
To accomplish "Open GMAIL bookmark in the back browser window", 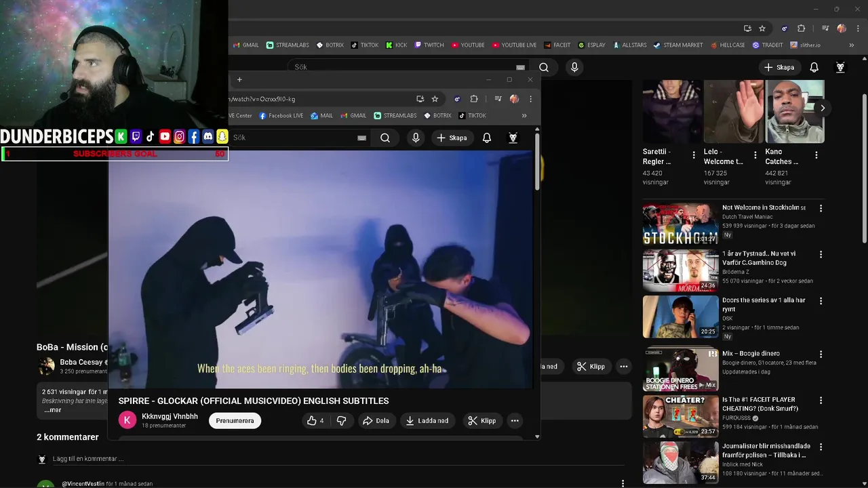I will click(246, 45).
